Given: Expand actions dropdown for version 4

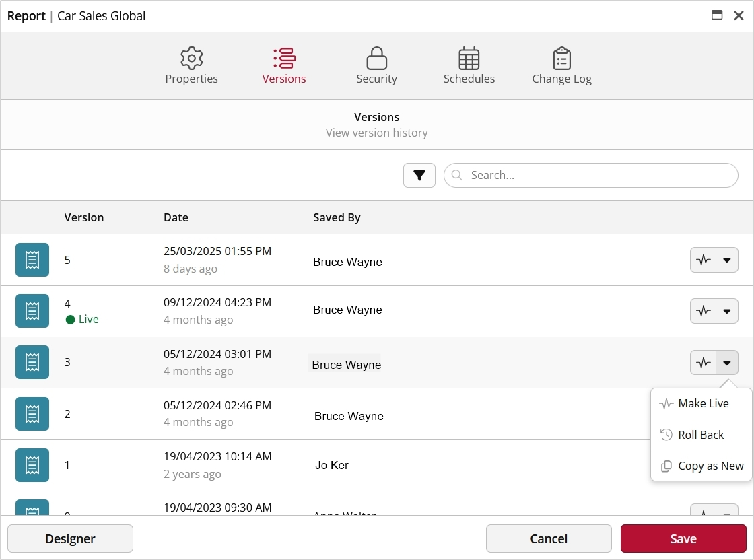Looking at the screenshot, I should [727, 311].
